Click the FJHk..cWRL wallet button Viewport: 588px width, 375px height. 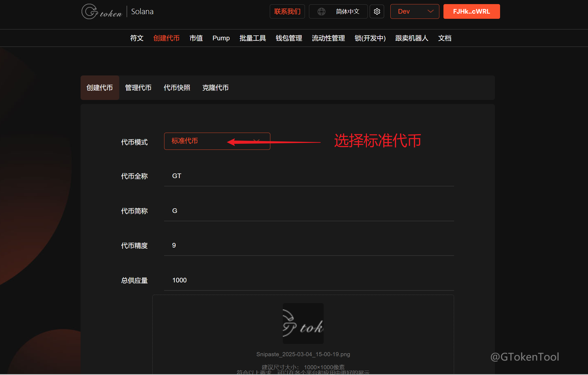pos(471,11)
